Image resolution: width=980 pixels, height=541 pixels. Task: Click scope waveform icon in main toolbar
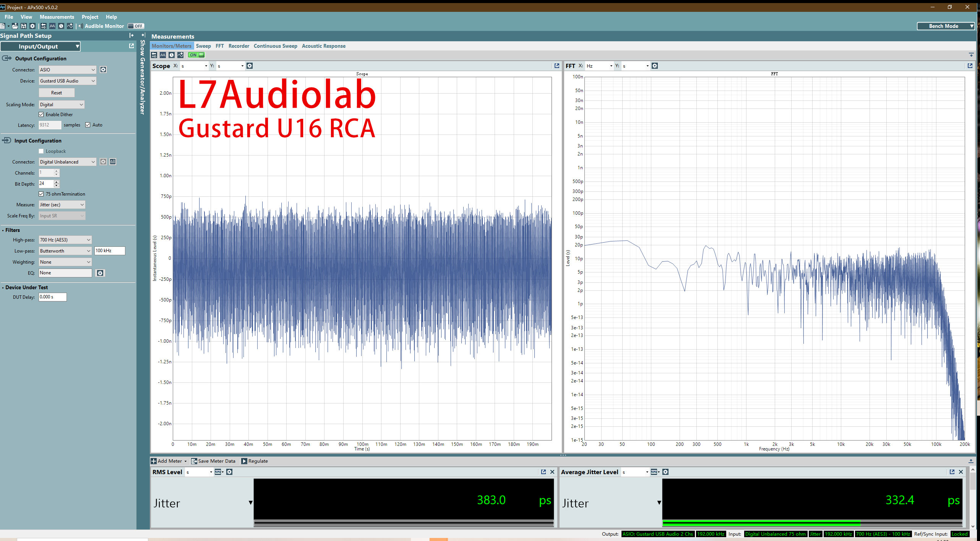click(52, 26)
